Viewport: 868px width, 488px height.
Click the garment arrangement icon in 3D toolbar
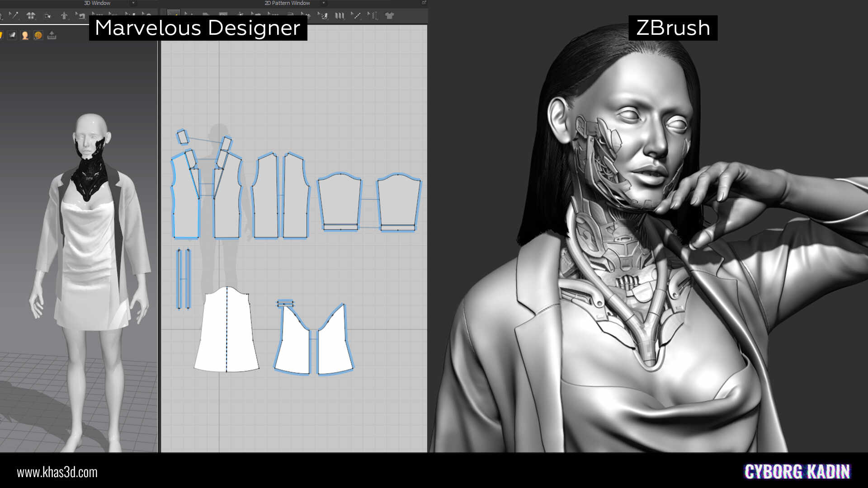coord(31,16)
